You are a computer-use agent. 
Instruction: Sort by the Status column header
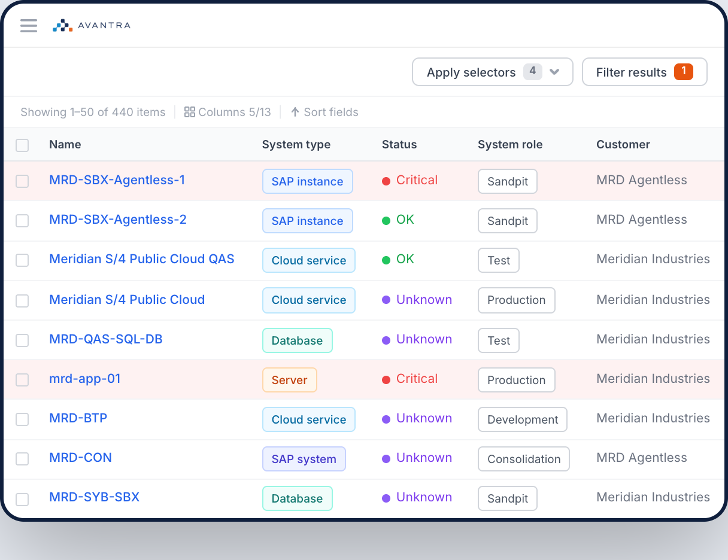tap(399, 144)
